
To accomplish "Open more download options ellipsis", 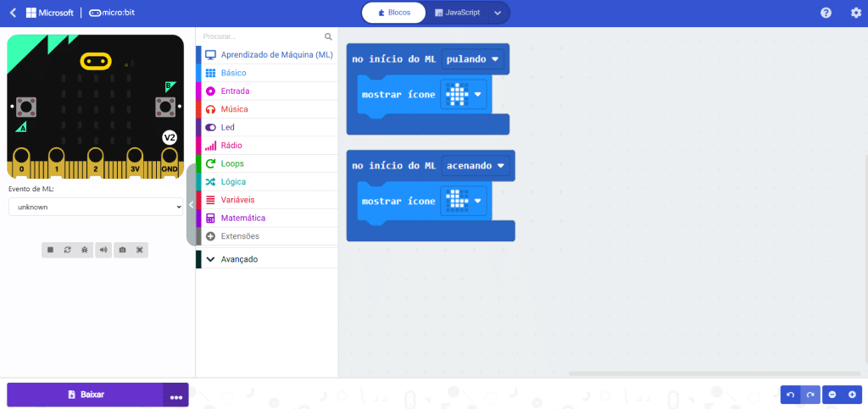I will (x=176, y=395).
